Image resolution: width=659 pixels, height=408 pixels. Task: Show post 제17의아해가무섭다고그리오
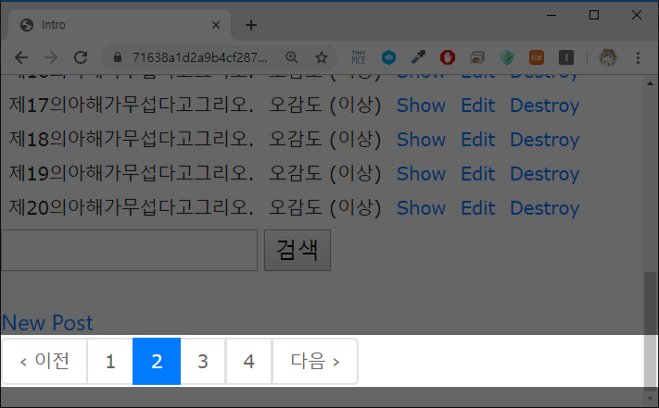[x=421, y=105]
